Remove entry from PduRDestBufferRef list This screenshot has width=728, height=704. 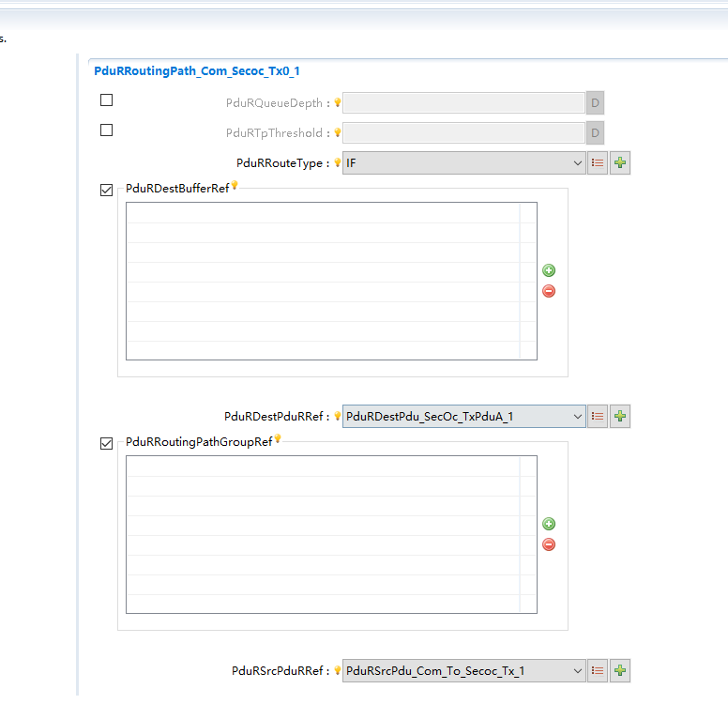[x=549, y=291]
